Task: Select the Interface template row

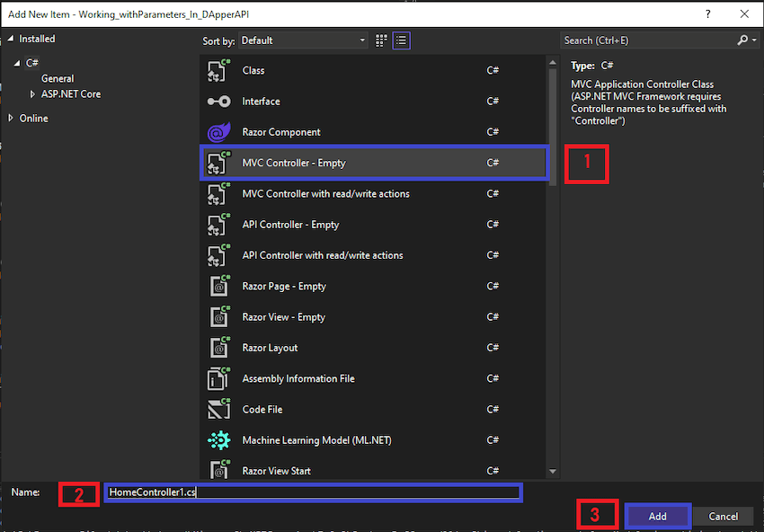Action: click(373, 102)
